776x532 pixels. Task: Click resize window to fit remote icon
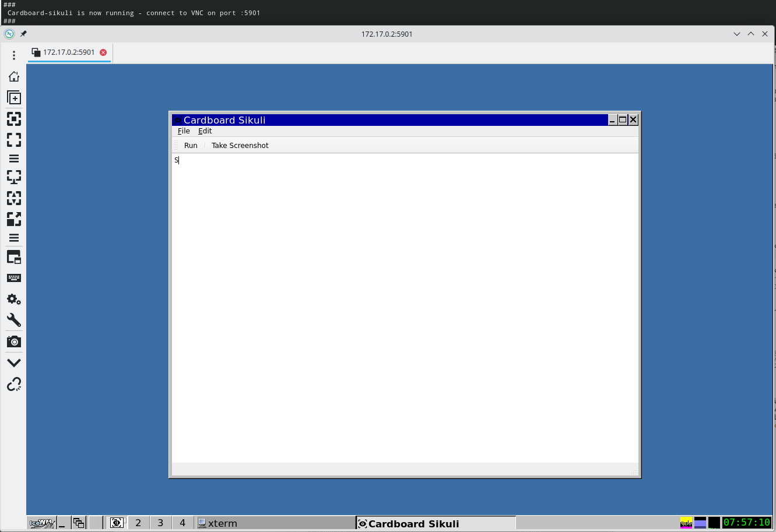(14, 118)
